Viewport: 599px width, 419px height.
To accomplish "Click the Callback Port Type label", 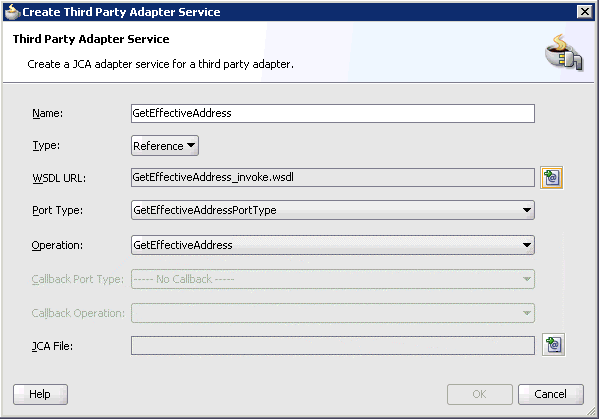I will coord(78,280).
